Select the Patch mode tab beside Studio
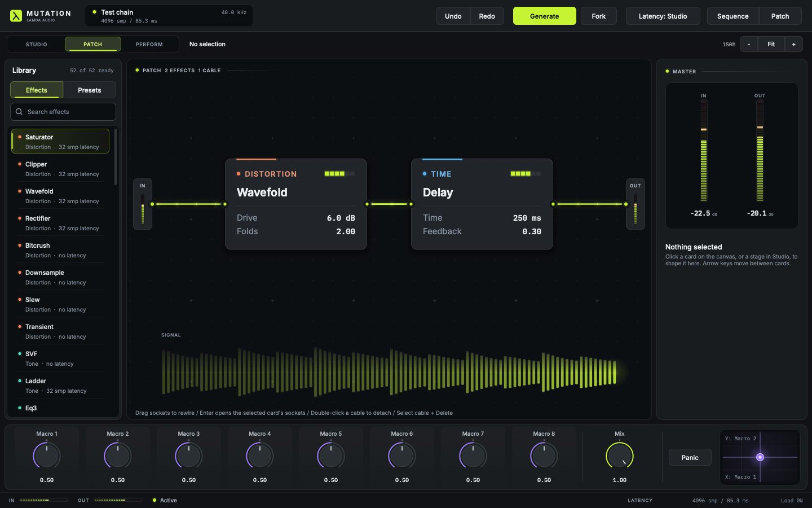 93,44
